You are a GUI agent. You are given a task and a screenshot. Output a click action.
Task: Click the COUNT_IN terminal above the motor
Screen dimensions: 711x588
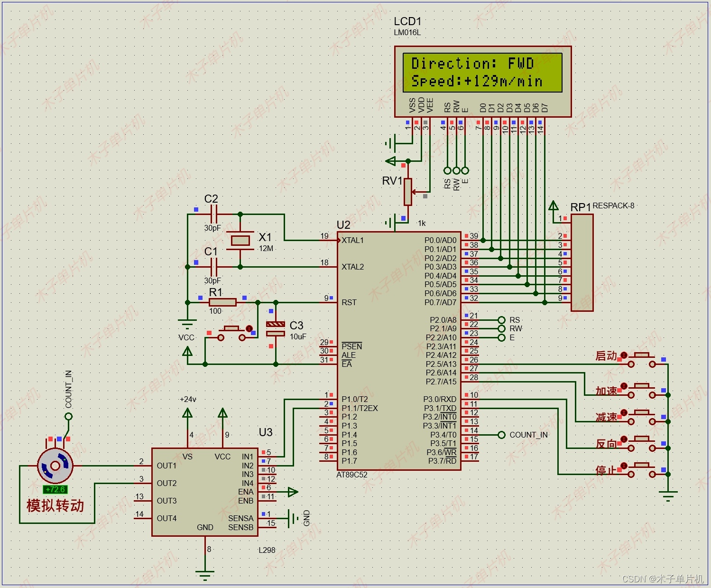click(68, 417)
